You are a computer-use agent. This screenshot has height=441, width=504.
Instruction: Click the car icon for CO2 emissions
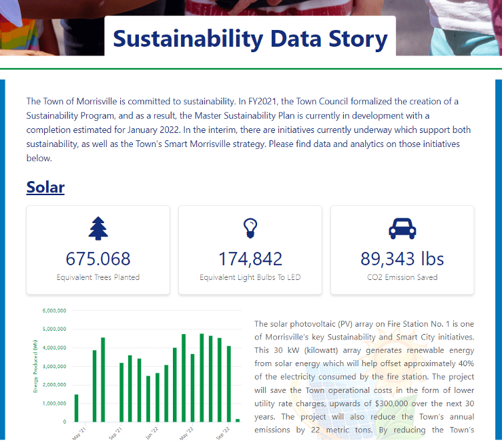point(402,229)
